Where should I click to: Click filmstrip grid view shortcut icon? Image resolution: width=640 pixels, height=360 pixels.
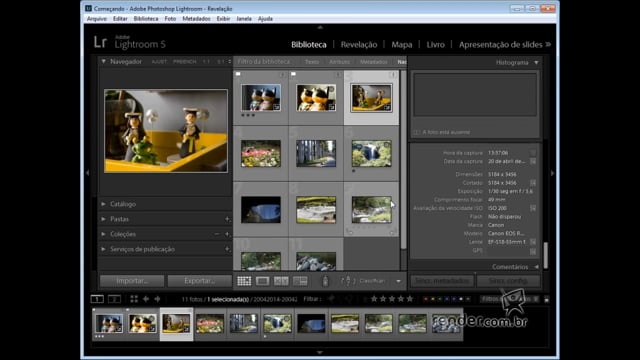(134, 299)
